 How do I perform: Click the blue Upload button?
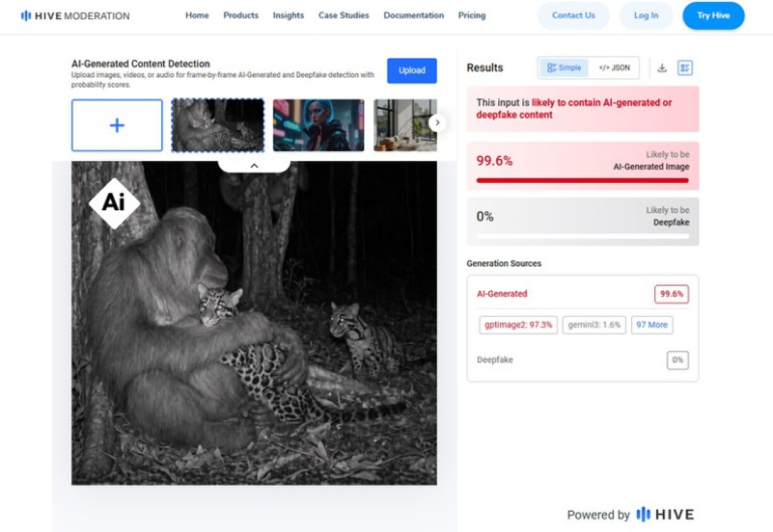pyautogui.click(x=412, y=71)
